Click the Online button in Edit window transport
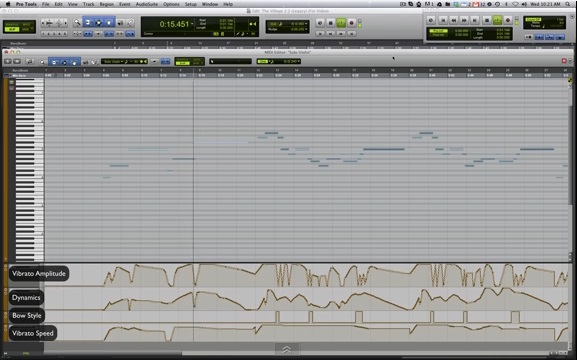This screenshot has width=577, height=360. (320, 23)
